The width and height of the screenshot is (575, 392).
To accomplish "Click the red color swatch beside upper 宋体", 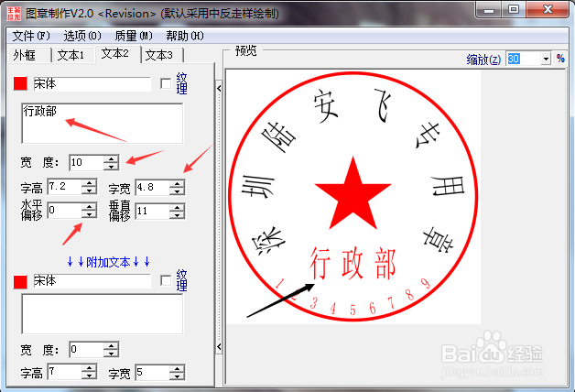I will point(20,83).
